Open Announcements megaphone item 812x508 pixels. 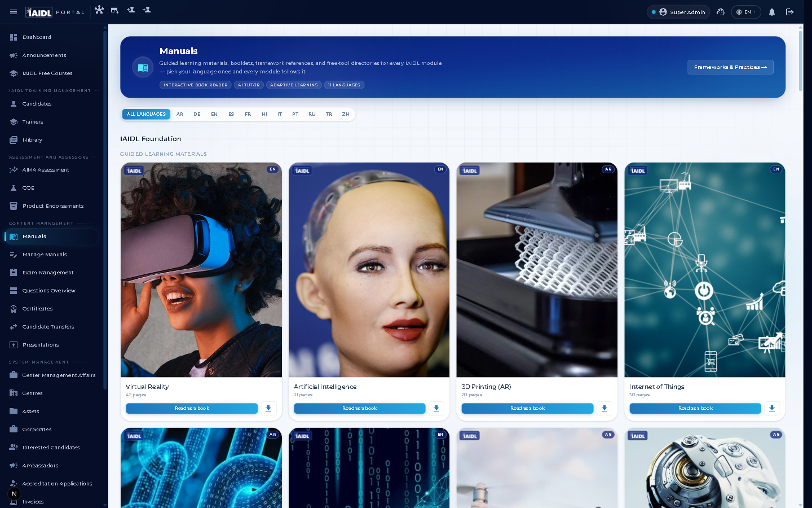51,55
